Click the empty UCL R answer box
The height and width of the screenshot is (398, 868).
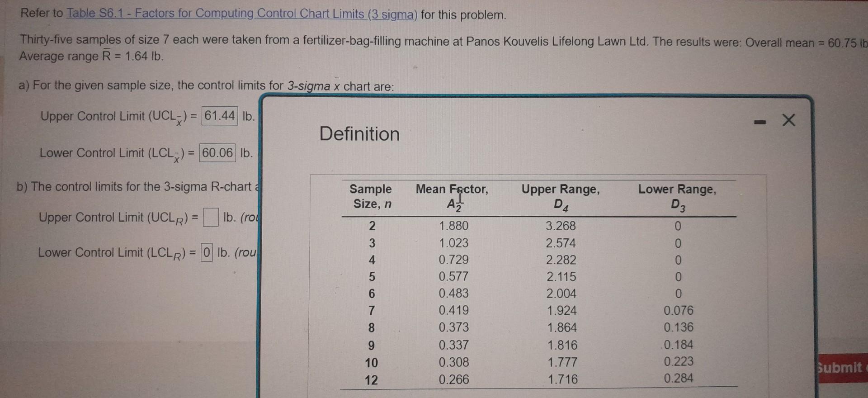211,218
